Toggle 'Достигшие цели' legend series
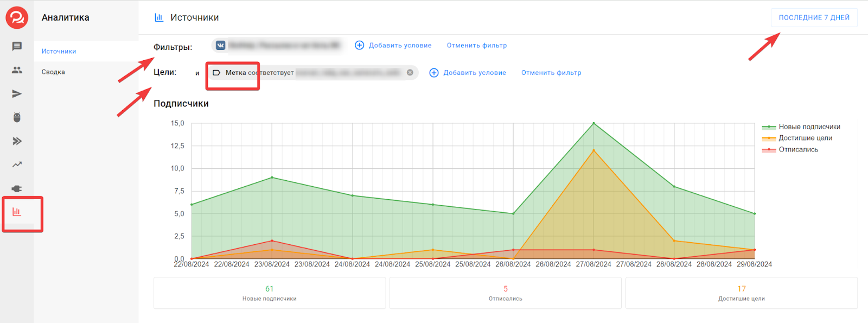868x323 pixels. 805,138
